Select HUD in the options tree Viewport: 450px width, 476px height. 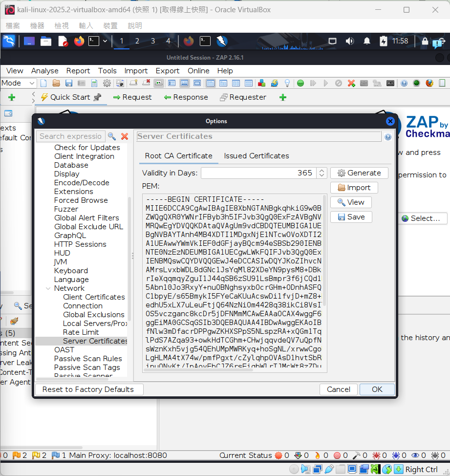pos(62,253)
